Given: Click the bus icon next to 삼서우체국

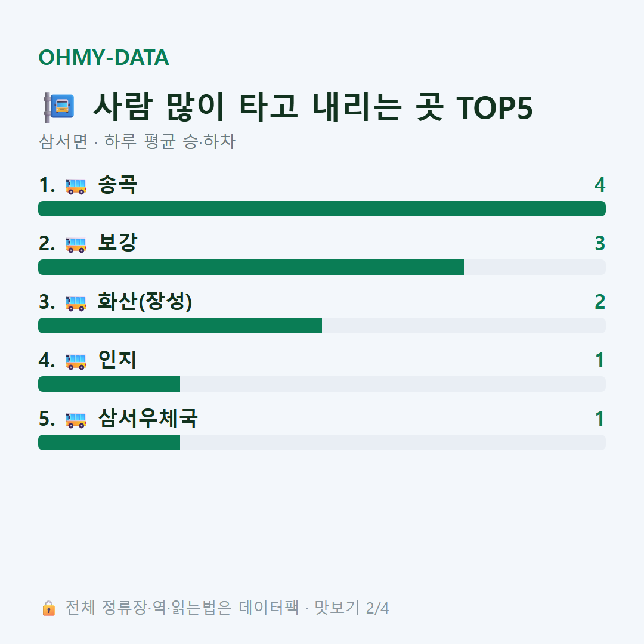Looking at the screenshot, I should (x=76, y=420).
